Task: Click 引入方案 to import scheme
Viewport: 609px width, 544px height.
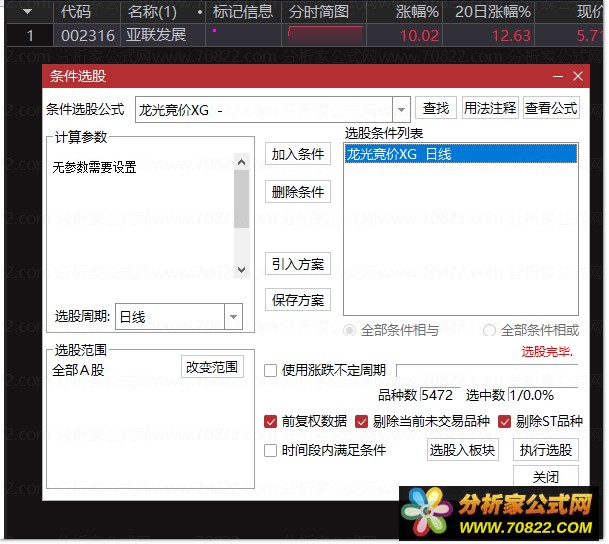Action: pyautogui.click(x=298, y=264)
